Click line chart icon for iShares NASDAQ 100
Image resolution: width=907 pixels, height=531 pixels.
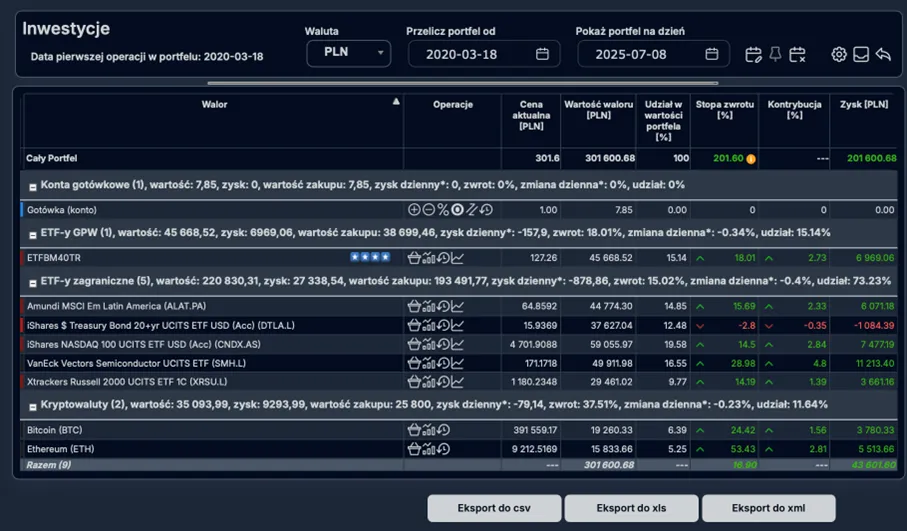click(458, 345)
